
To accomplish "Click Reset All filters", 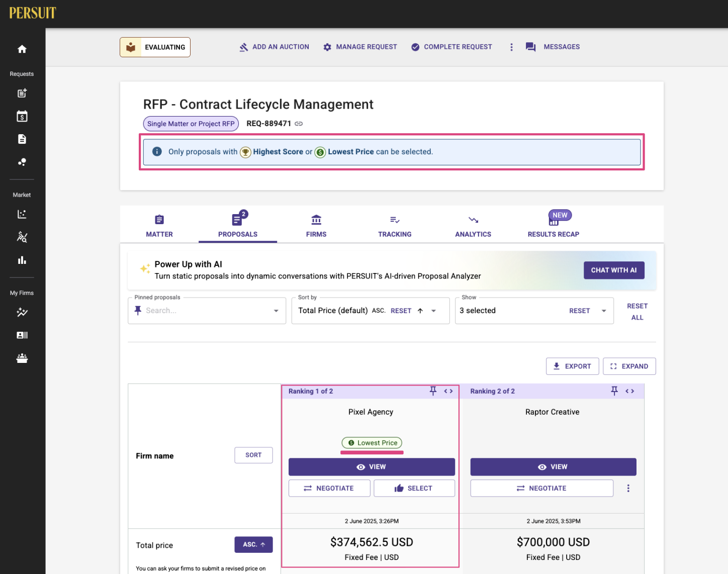I will [x=637, y=312].
